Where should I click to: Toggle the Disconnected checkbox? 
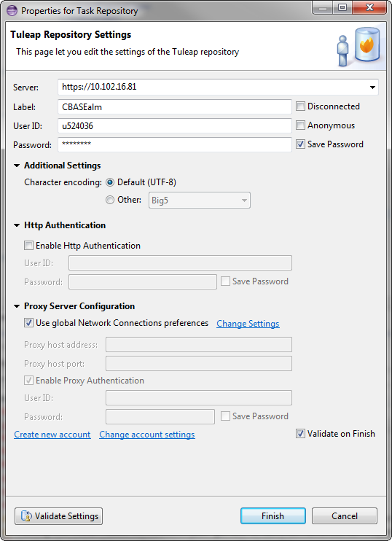[301, 106]
